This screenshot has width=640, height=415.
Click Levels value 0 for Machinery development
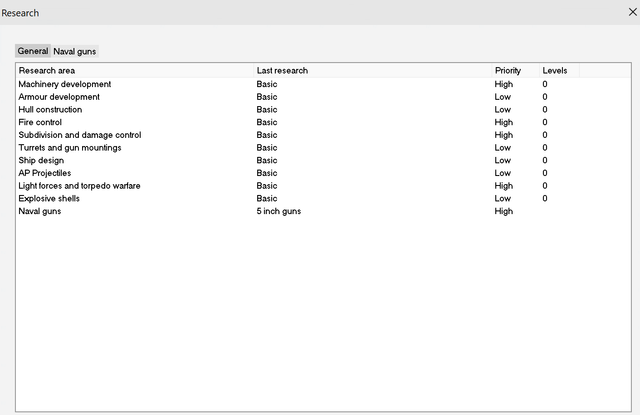[545, 84]
